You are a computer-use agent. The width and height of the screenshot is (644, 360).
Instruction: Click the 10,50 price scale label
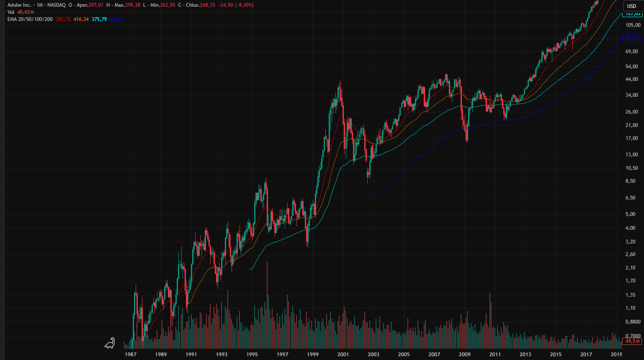pyautogui.click(x=631, y=168)
